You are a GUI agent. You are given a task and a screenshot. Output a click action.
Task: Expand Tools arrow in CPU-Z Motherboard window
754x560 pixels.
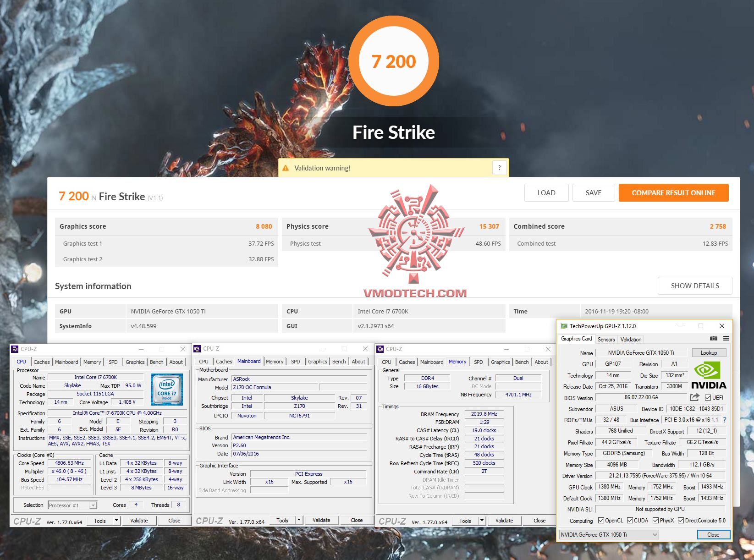[x=299, y=520]
